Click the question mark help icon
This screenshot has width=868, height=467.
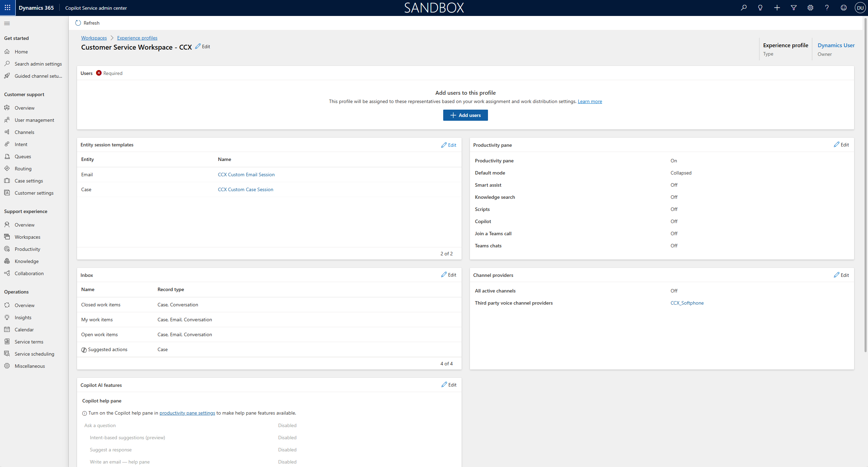pos(827,8)
